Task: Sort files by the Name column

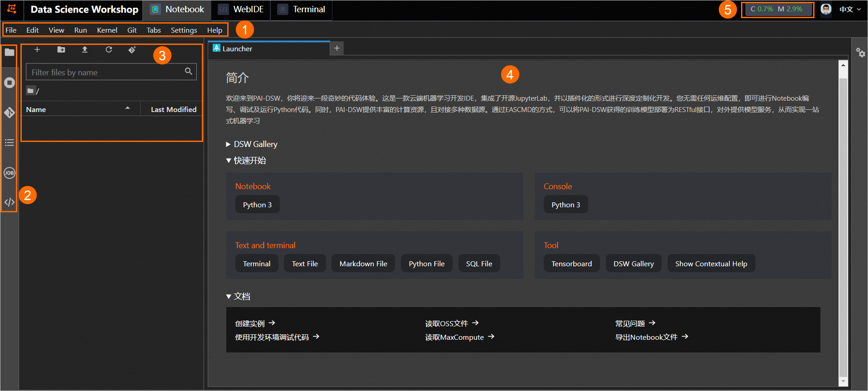Action: pyautogui.click(x=81, y=109)
